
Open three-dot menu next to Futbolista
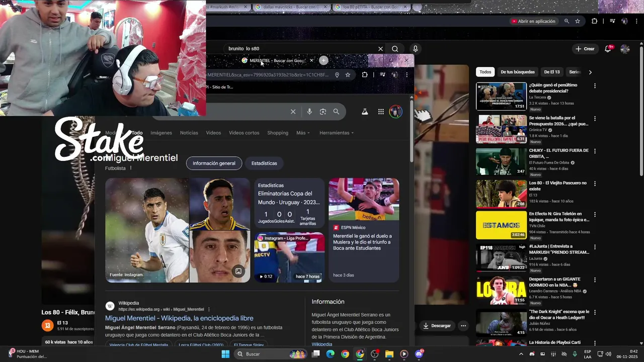pyautogui.click(x=131, y=168)
